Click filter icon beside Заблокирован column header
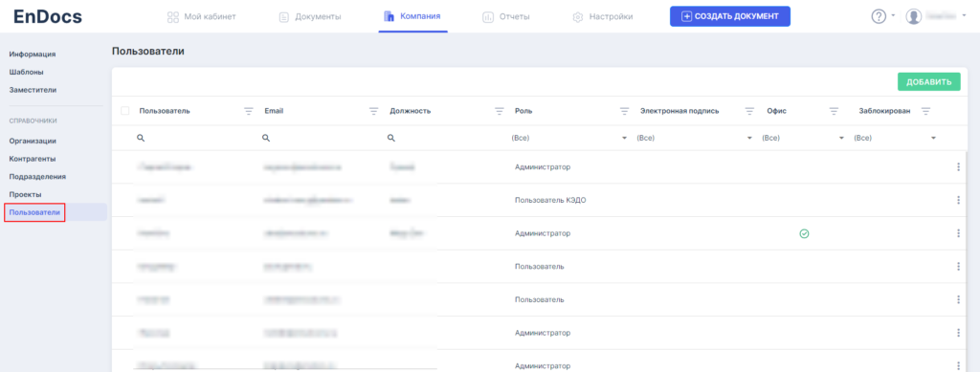This screenshot has height=372, width=980. (925, 111)
